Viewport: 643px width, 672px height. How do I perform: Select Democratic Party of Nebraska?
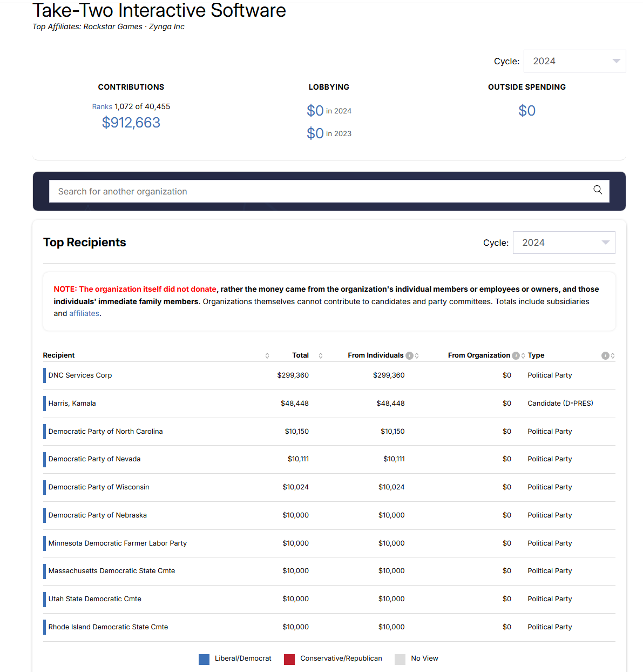(98, 515)
